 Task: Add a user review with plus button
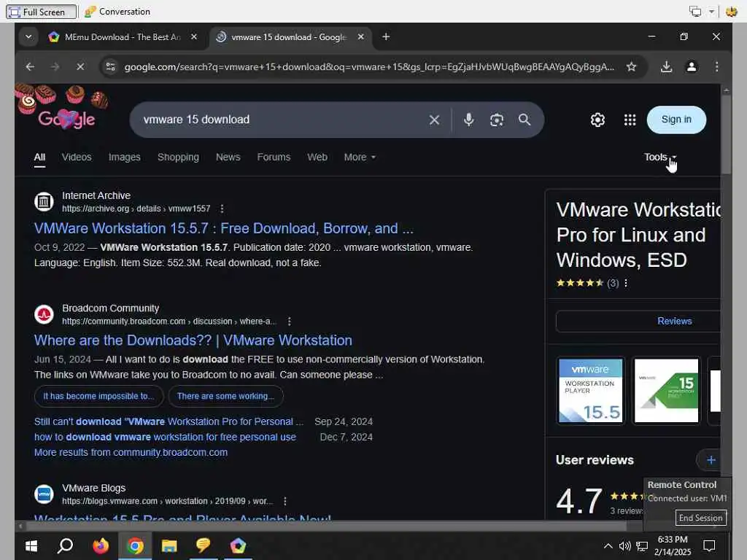point(711,461)
